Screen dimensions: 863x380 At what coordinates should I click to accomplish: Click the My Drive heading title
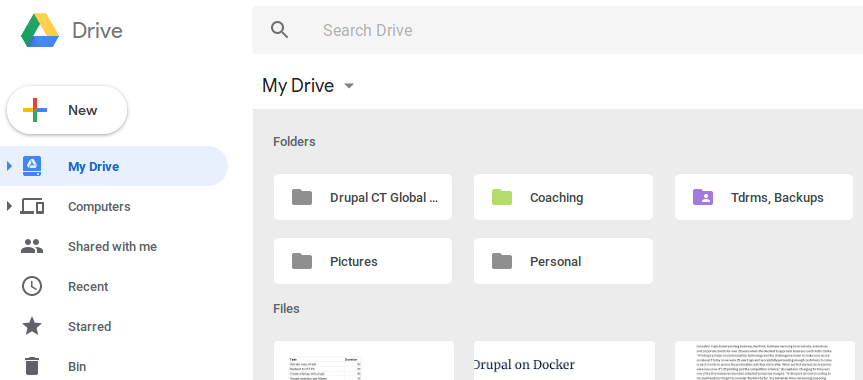pyautogui.click(x=298, y=86)
